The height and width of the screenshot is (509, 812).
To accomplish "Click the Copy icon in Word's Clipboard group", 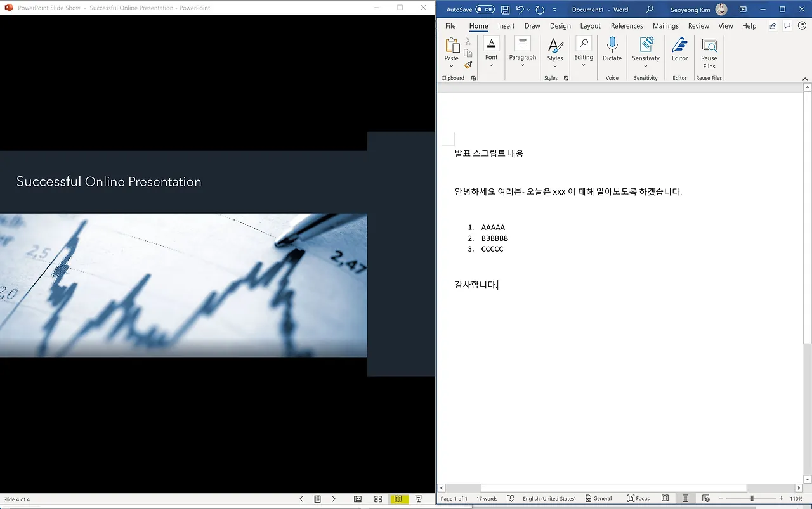I will [x=468, y=53].
